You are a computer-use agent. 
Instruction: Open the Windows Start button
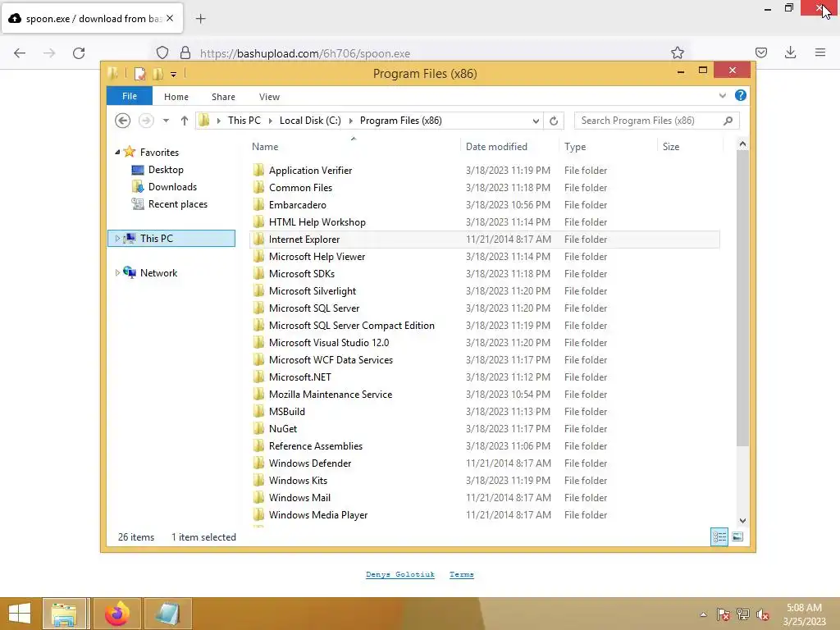pos(20,614)
